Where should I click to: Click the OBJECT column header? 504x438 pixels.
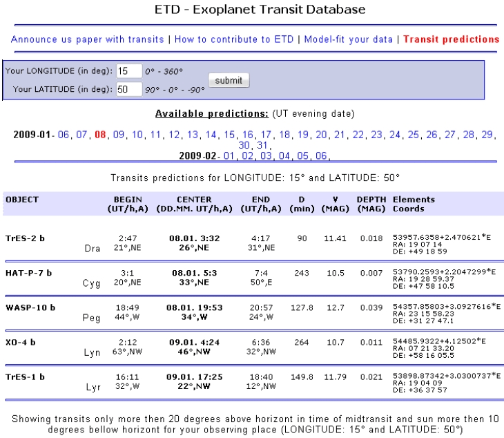22,200
